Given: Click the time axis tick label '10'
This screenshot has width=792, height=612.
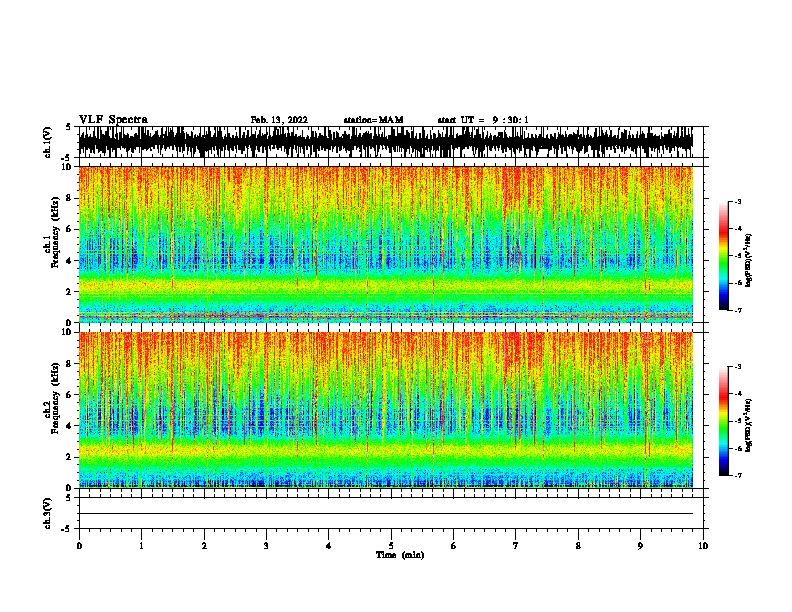Looking at the screenshot, I should click(703, 546).
